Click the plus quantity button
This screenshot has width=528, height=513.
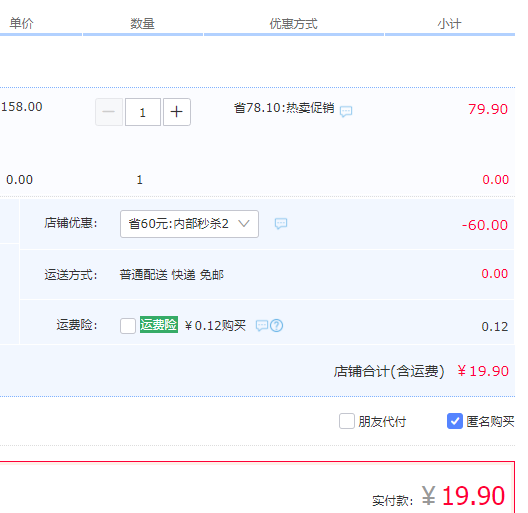(x=177, y=112)
